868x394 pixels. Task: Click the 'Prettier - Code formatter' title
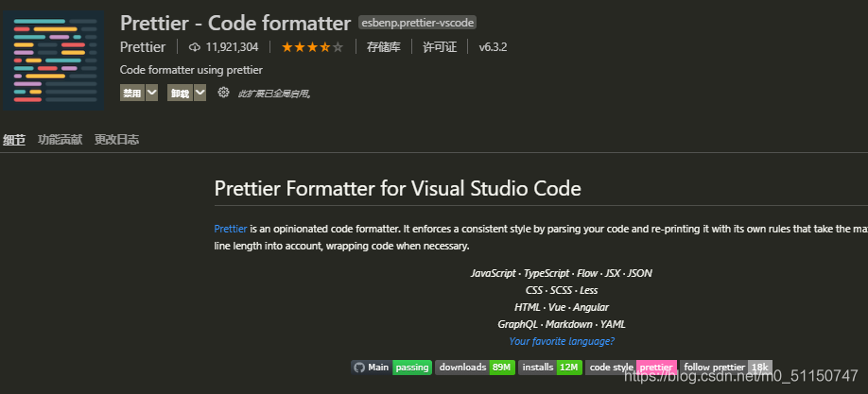[x=235, y=24]
